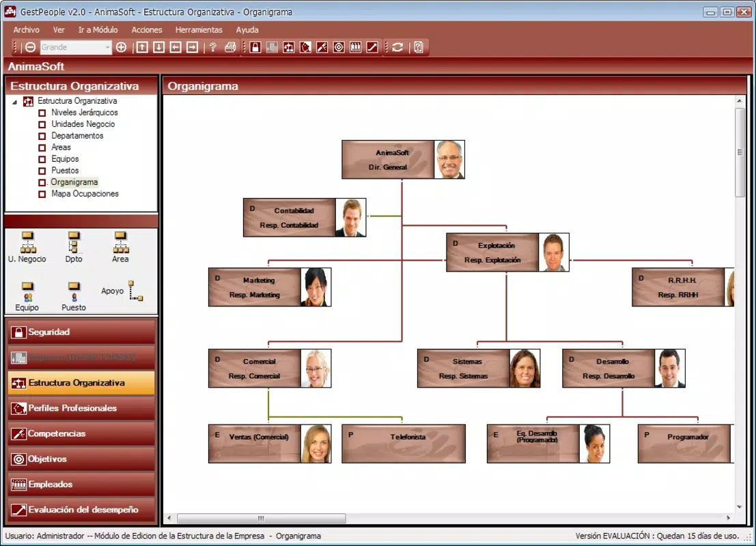Select the Marketing department node
The image size is (756, 546).
point(270,287)
